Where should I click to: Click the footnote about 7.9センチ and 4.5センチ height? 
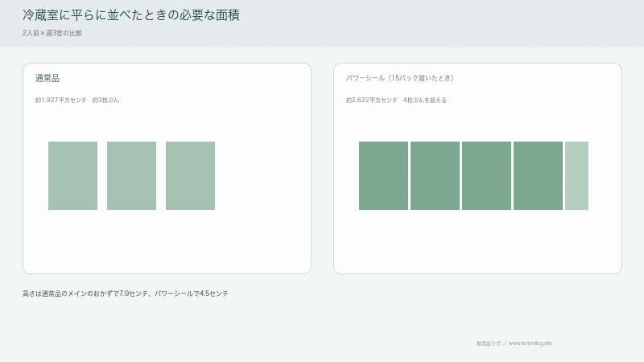[126, 294]
